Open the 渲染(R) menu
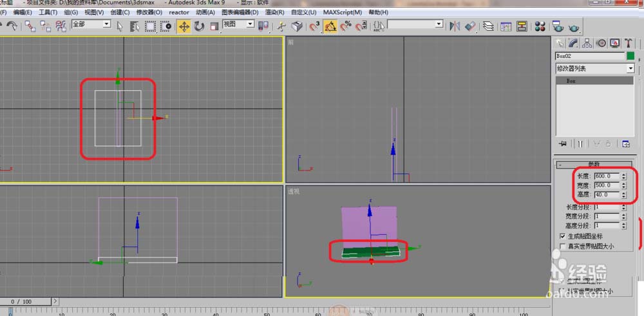The image size is (644, 316). [x=275, y=12]
